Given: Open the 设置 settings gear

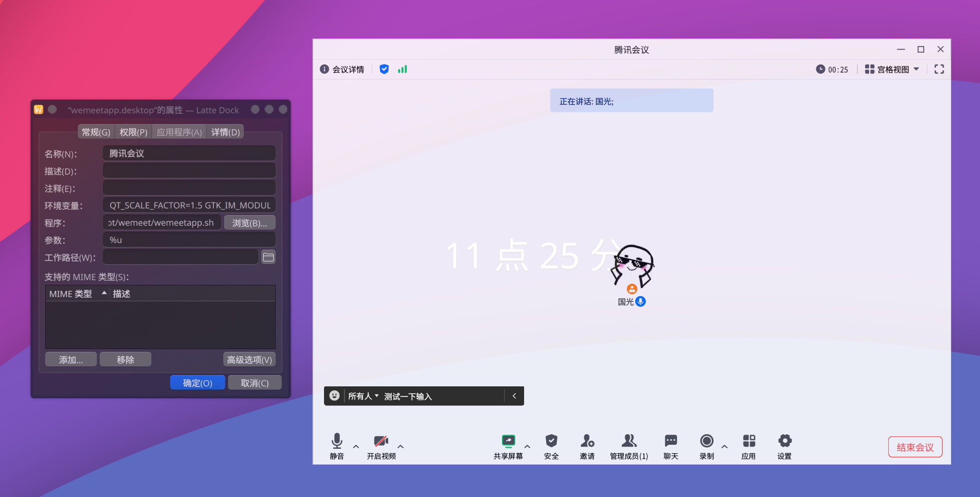Looking at the screenshot, I should [784, 446].
